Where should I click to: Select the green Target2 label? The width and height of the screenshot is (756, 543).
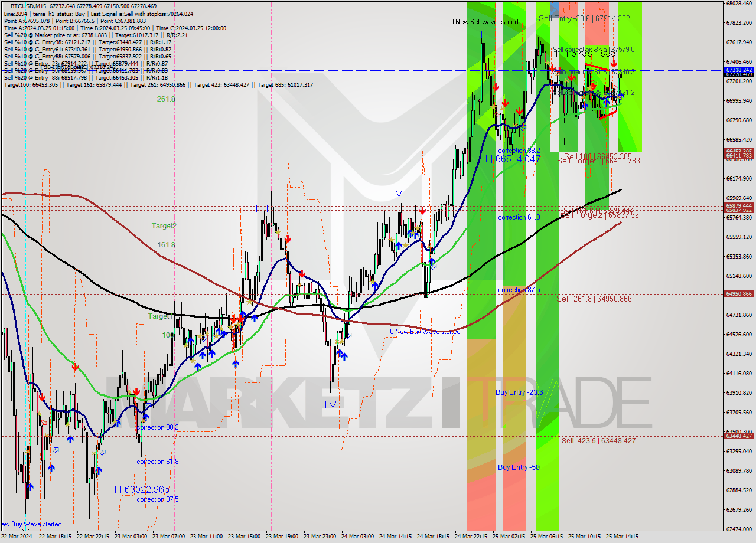pyautogui.click(x=164, y=225)
